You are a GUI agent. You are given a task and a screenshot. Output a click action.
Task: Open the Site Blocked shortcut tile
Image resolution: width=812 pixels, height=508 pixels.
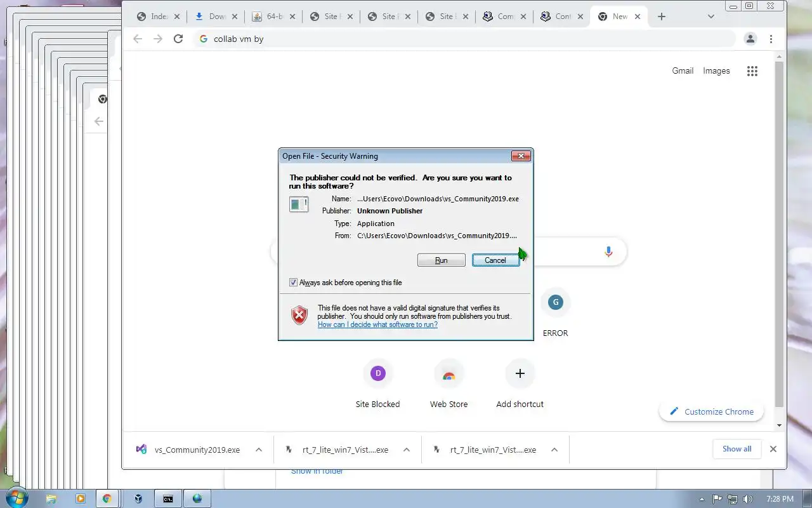377,384
